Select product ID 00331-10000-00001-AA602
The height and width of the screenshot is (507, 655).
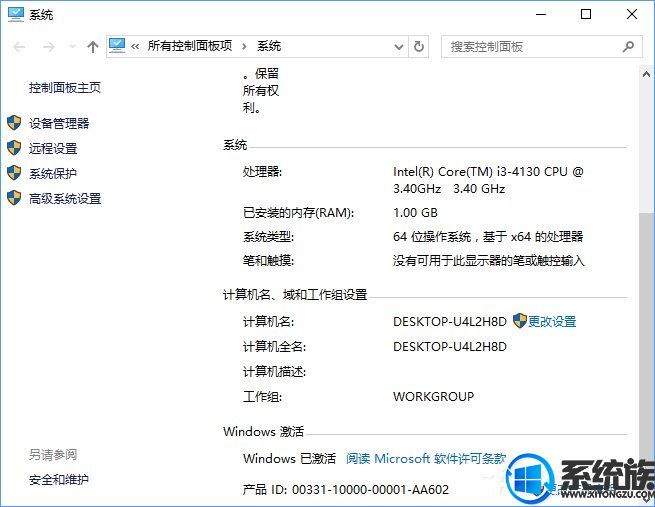[371, 489]
